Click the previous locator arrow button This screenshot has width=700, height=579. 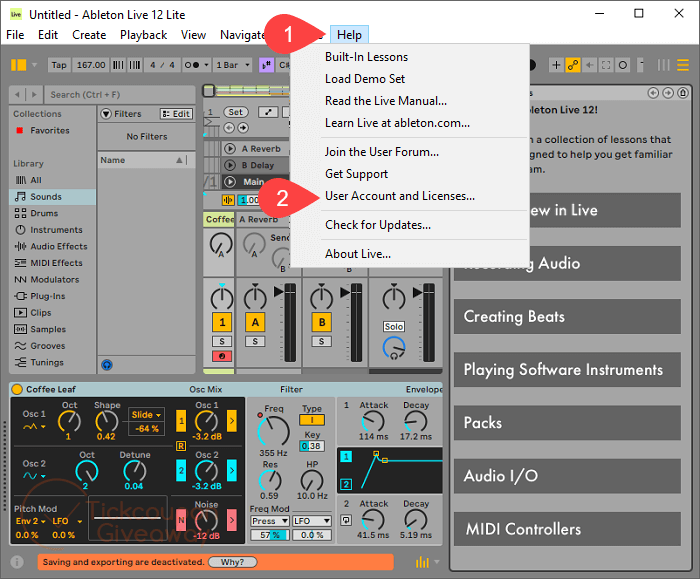pyautogui.click(x=229, y=128)
